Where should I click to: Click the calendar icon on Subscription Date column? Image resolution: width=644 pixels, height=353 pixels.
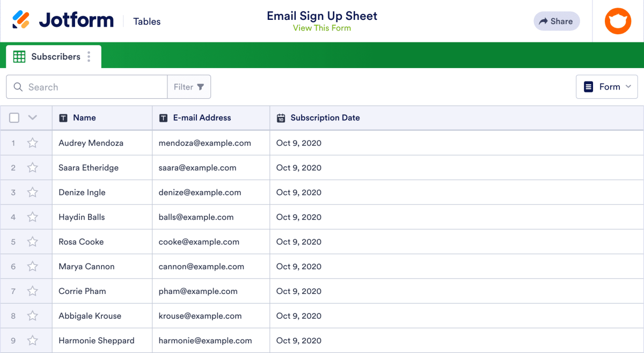click(x=281, y=117)
